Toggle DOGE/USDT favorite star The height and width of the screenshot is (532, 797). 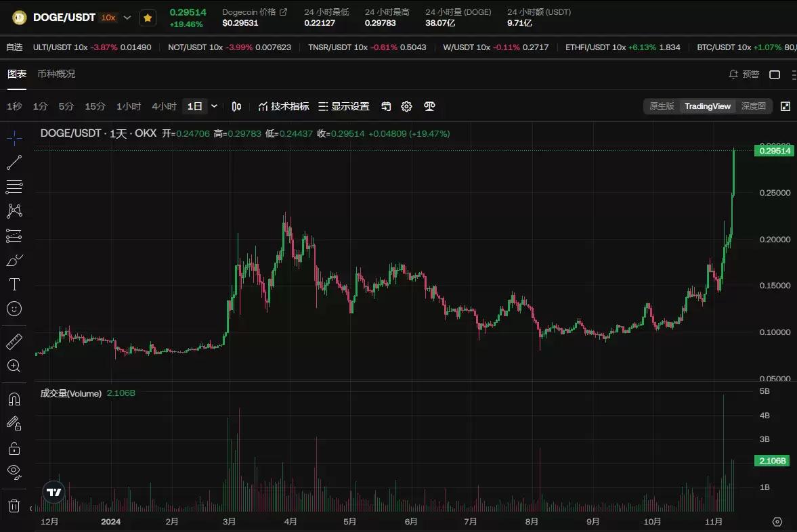pos(148,18)
